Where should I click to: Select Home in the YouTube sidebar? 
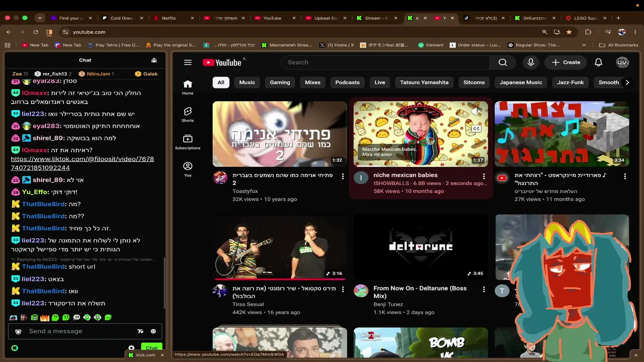tap(188, 87)
